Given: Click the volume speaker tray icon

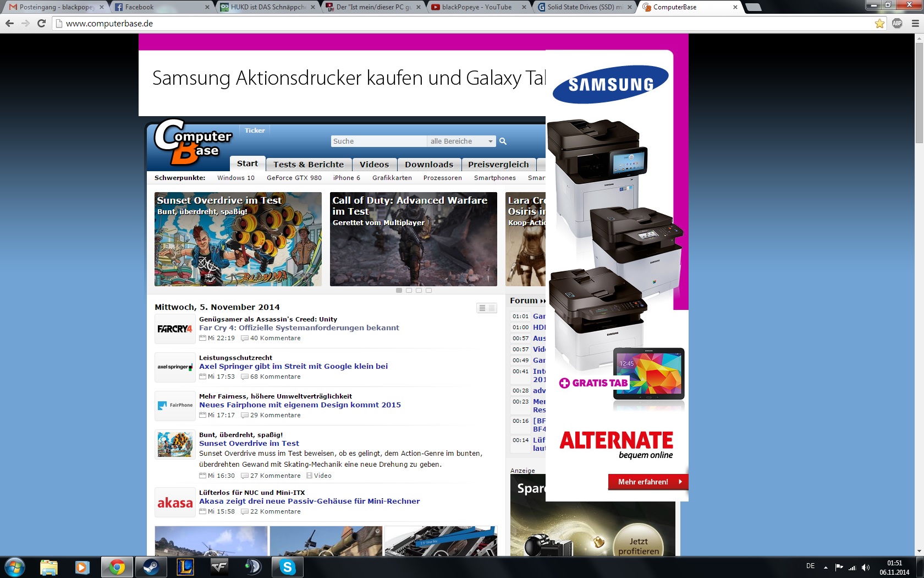Looking at the screenshot, I should pos(866,568).
